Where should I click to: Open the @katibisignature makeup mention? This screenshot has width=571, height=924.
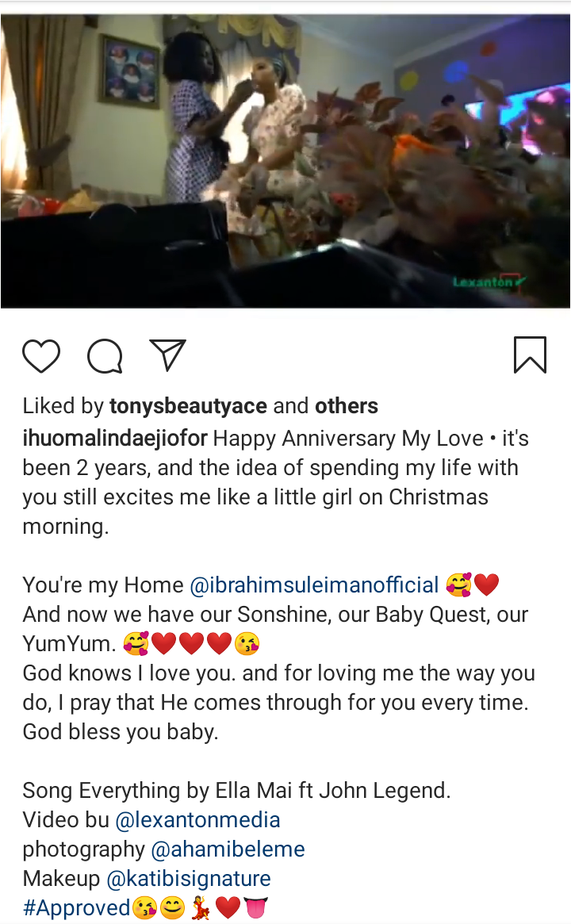[189, 879]
